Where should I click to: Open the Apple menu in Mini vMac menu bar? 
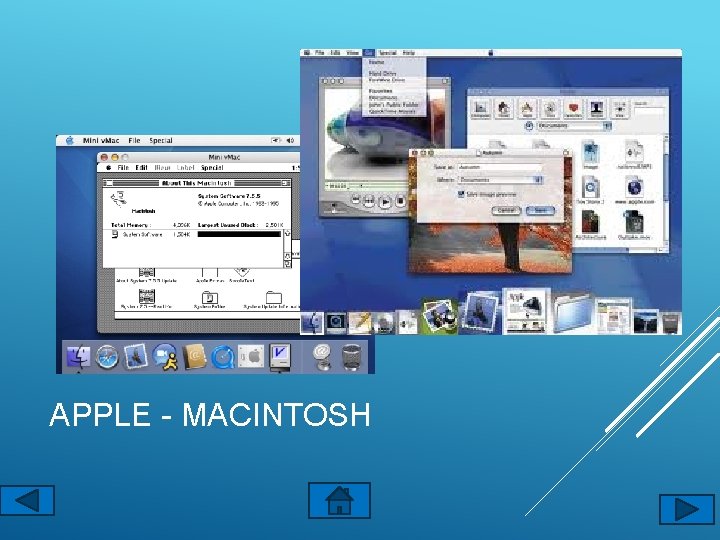pyautogui.click(x=69, y=141)
